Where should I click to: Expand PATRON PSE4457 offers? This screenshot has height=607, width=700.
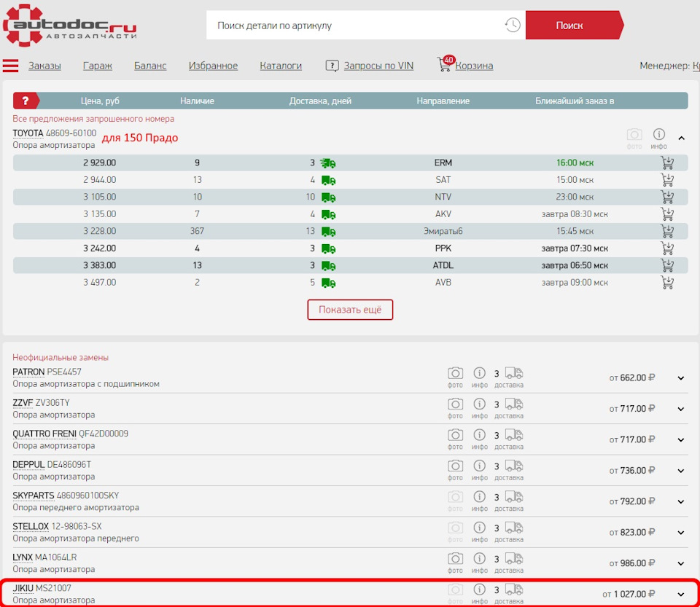click(681, 378)
